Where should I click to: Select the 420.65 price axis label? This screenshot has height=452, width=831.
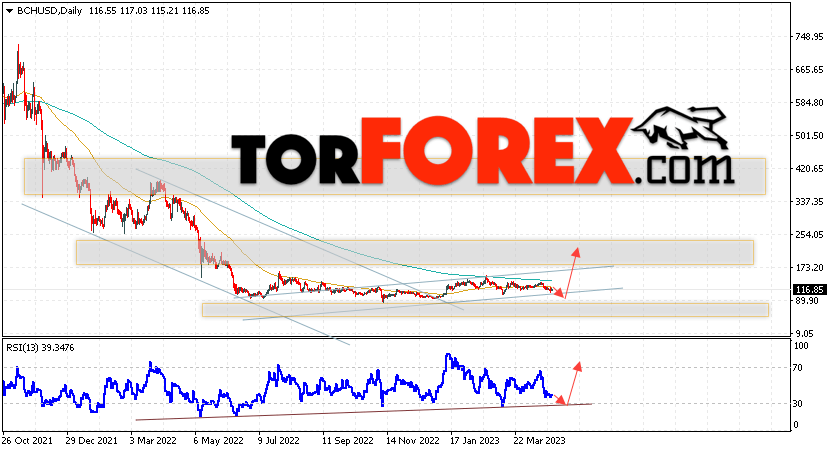pyautogui.click(x=808, y=169)
